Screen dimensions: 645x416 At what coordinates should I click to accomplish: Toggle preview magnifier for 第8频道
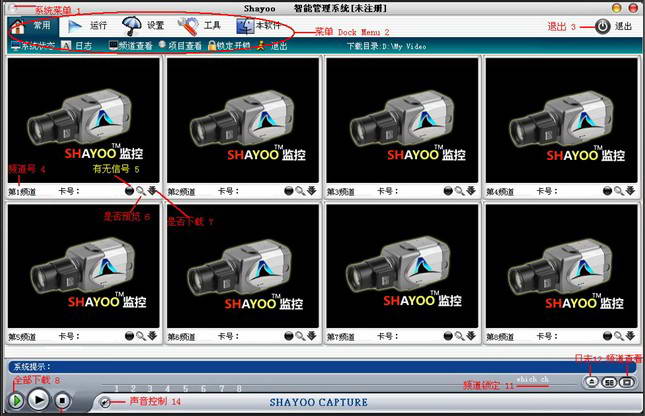(x=619, y=336)
